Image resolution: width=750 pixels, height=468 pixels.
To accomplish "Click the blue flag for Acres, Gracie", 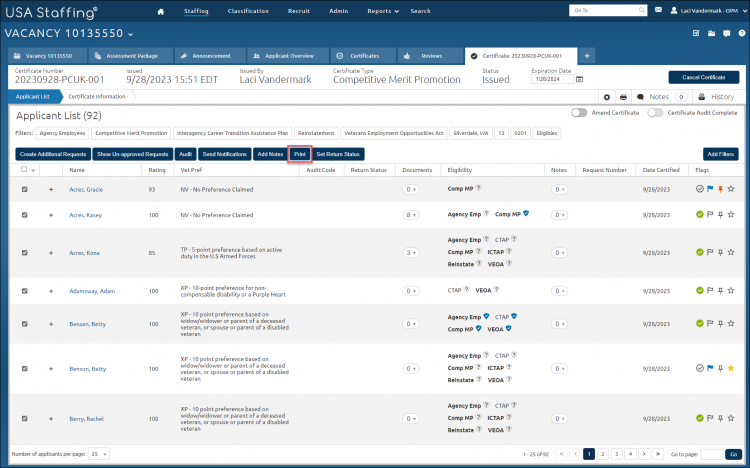I will 710,189.
